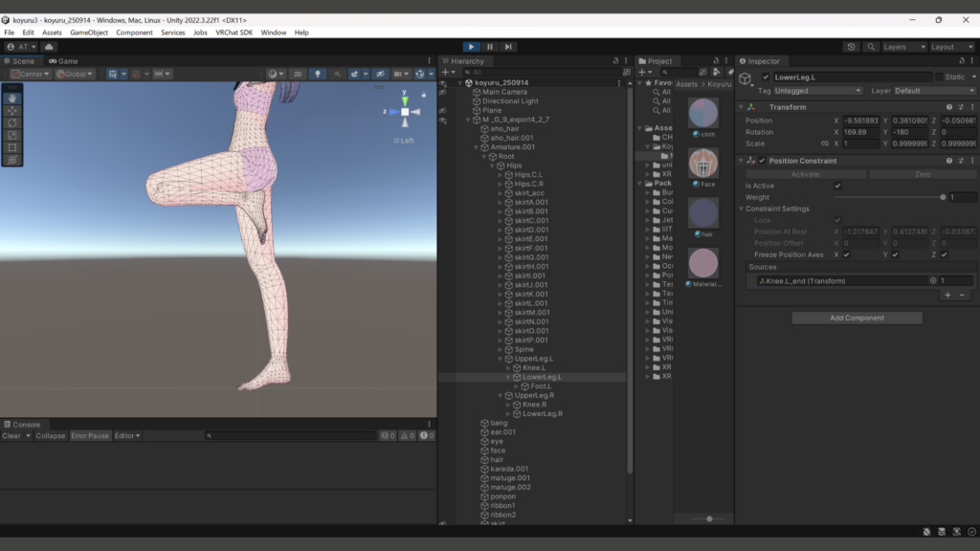Screen dimensions: 980x551
Task: Open the Layout dropdown
Action: tap(954, 46)
